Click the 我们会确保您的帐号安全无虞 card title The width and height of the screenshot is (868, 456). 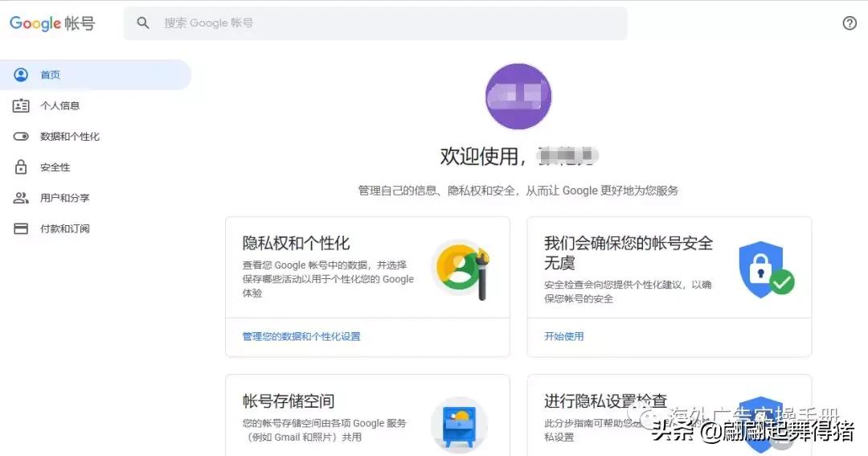point(628,253)
